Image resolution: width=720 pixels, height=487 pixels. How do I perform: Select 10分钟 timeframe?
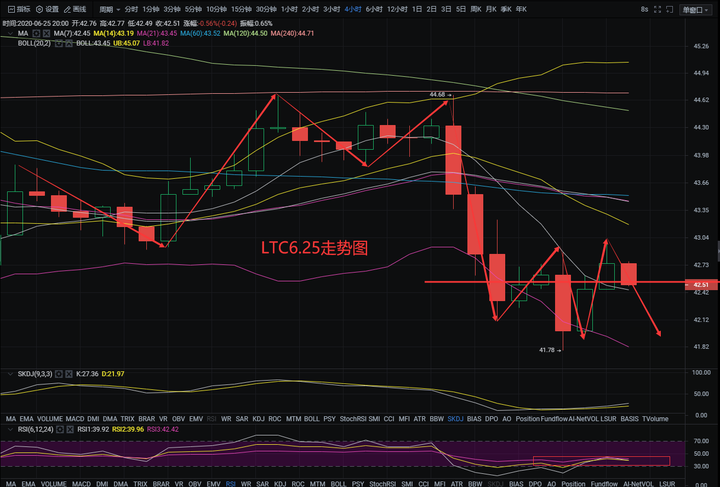coord(216,9)
